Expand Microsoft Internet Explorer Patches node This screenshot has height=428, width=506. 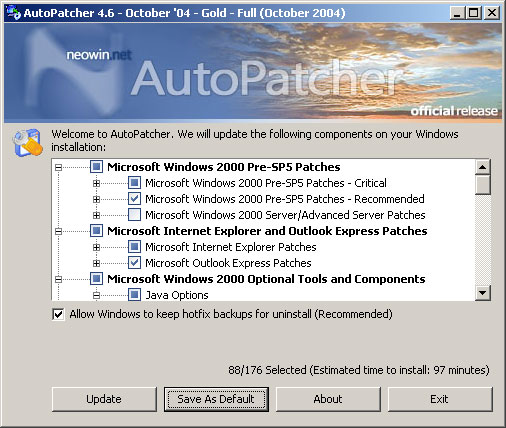point(96,247)
